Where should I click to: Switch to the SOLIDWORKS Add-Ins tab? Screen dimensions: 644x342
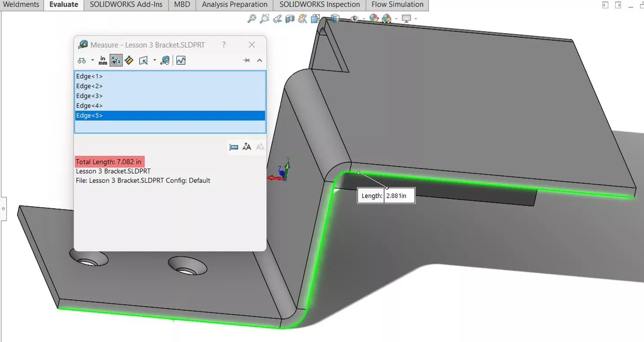tap(126, 5)
